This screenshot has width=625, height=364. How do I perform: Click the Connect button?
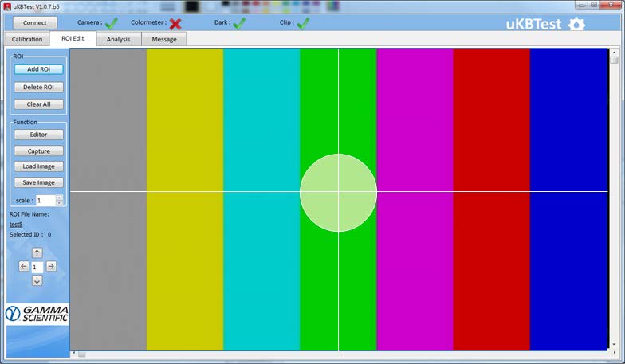point(35,22)
